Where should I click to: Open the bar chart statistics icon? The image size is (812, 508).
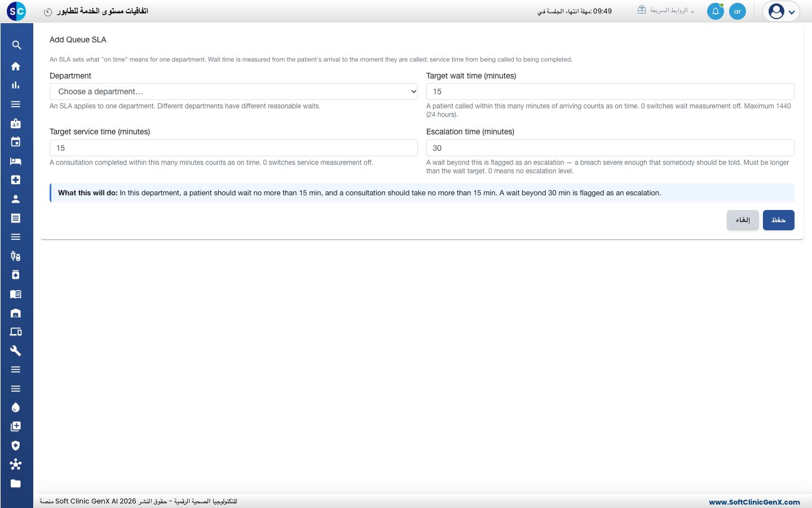pos(16,85)
